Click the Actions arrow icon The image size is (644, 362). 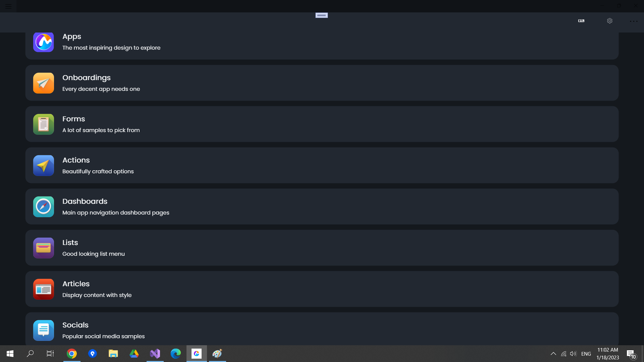(x=43, y=166)
